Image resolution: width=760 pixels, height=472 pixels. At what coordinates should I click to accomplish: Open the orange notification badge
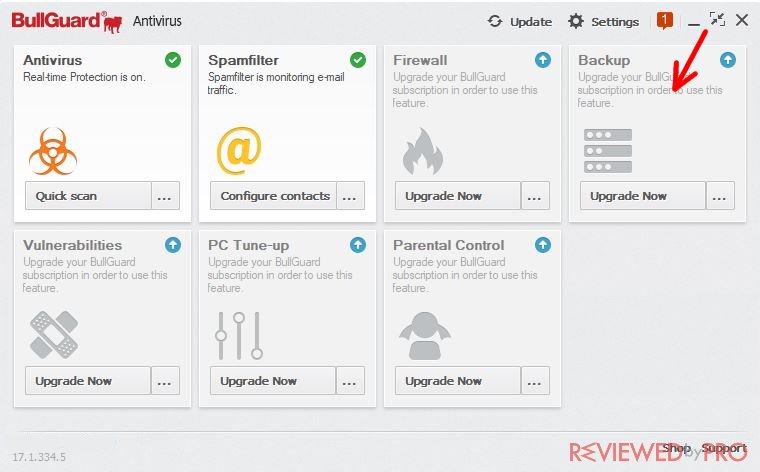pos(665,20)
